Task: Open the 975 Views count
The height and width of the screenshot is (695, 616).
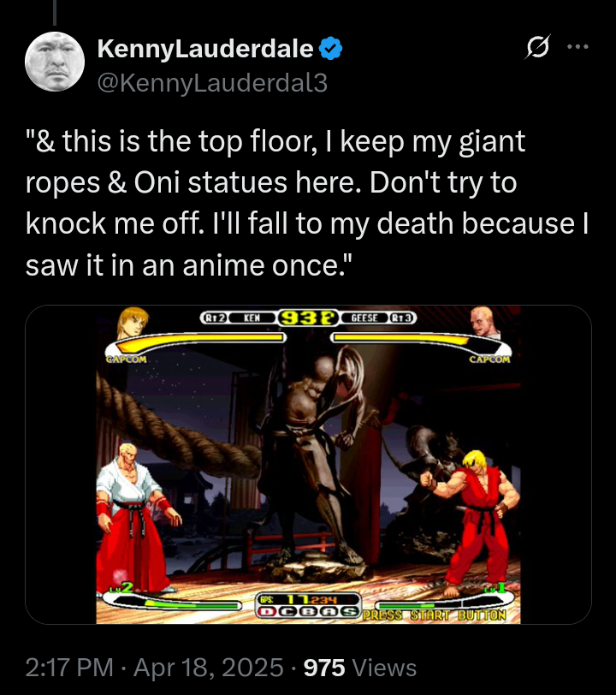Action: point(360,667)
